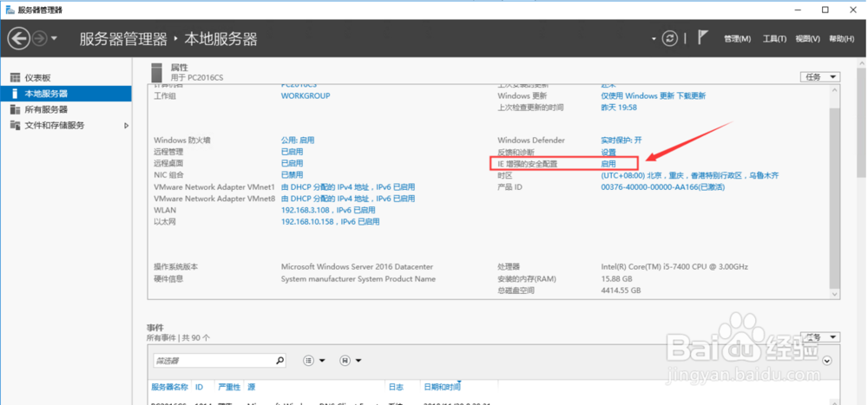The height and width of the screenshot is (405, 868).
Task: Click the 产品 ID 00376-40000 link
Action: (x=662, y=187)
